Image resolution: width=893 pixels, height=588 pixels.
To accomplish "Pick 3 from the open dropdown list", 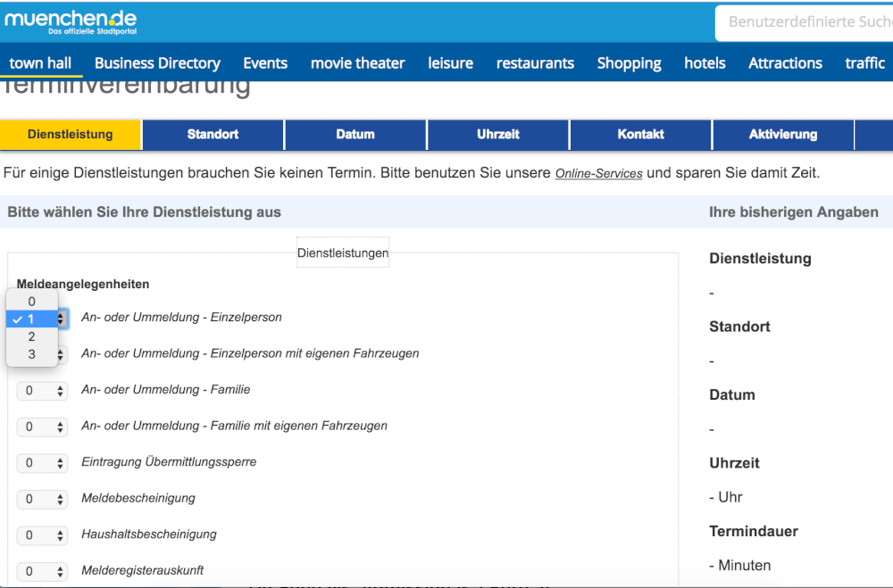I will click(31, 354).
